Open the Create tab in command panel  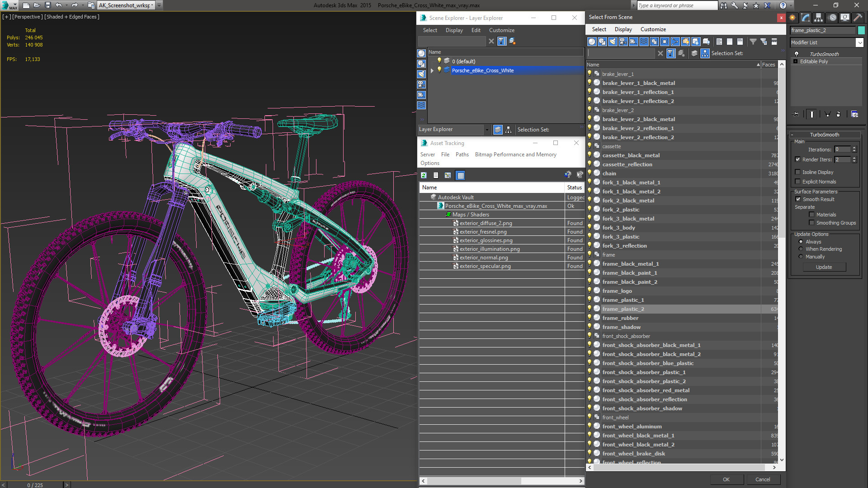click(793, 18)
